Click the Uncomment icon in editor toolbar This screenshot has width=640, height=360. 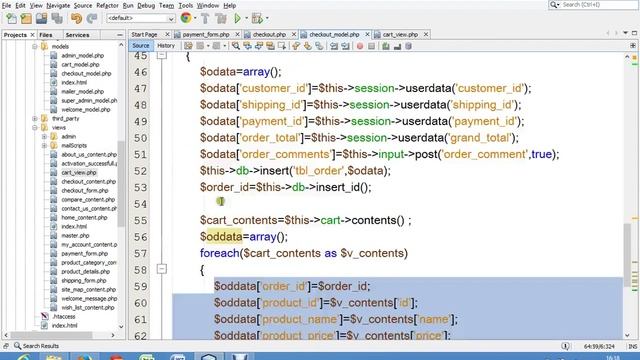point(397,46)
